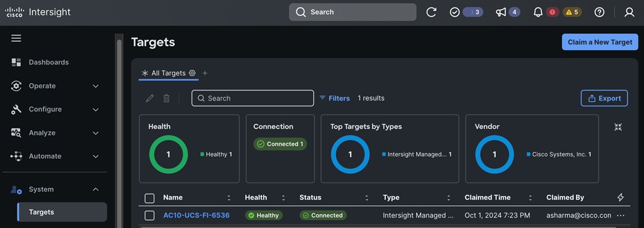
Task: Click the Healthy badge in table row
Action: [x=264, y=215]
